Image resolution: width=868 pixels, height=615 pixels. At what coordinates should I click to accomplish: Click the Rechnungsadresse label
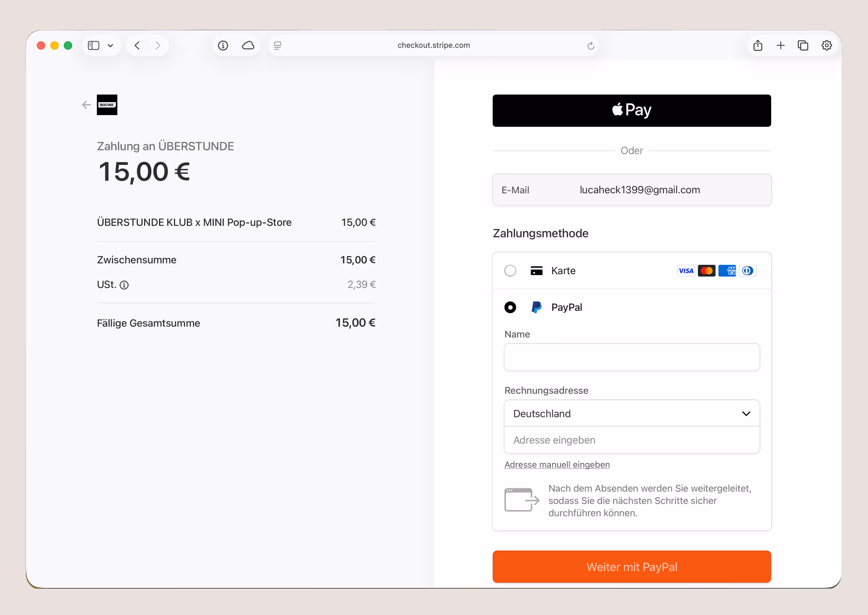pos(546,390)
